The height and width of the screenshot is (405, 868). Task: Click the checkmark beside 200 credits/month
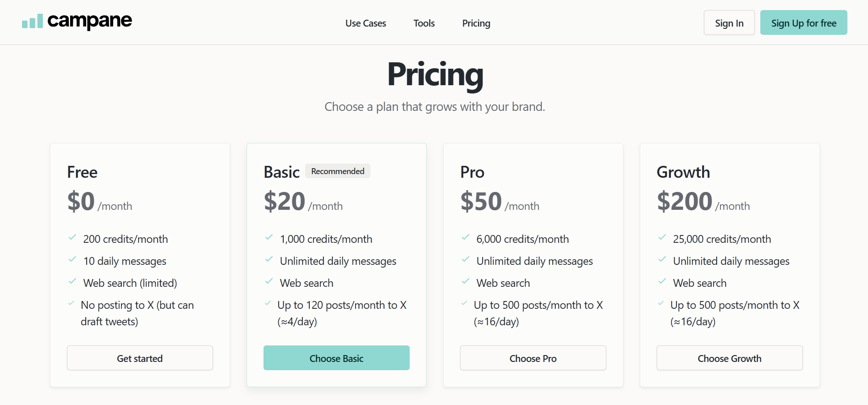[72, 237]
